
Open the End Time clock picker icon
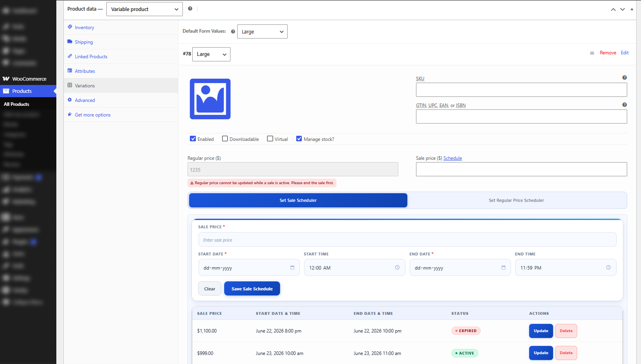[609, 268]
